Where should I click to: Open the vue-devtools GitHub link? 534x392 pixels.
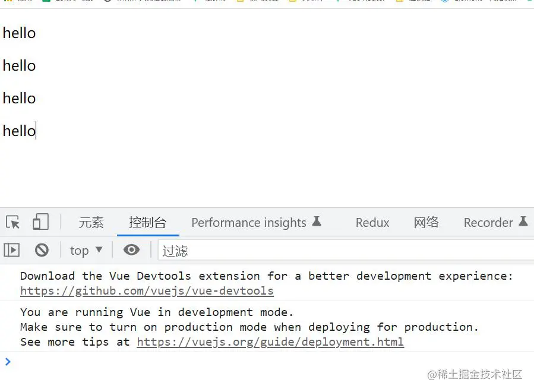(x=147, y=291)
